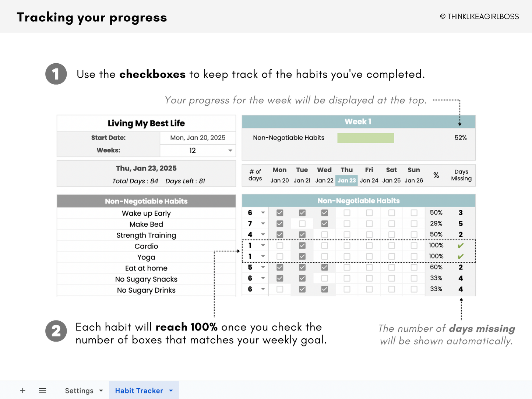The image size is (532, 399).
Task: Click the step 1 numbered circle icon
Action: 56,74
